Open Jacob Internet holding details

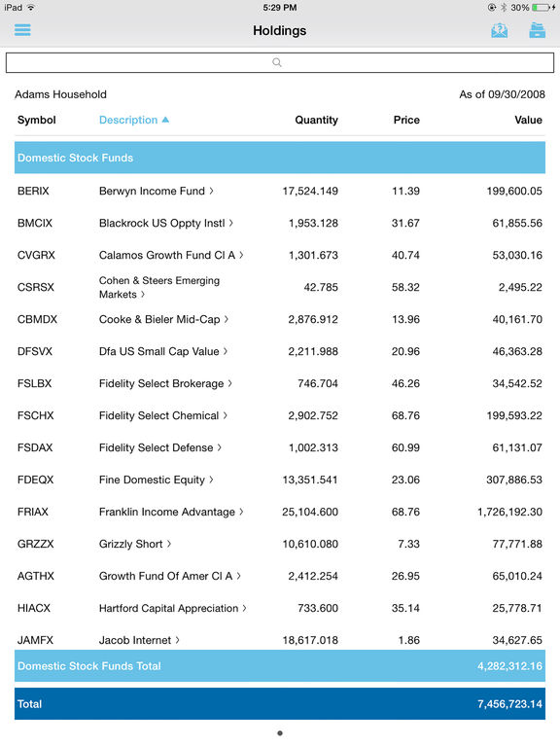pos(139,640)
